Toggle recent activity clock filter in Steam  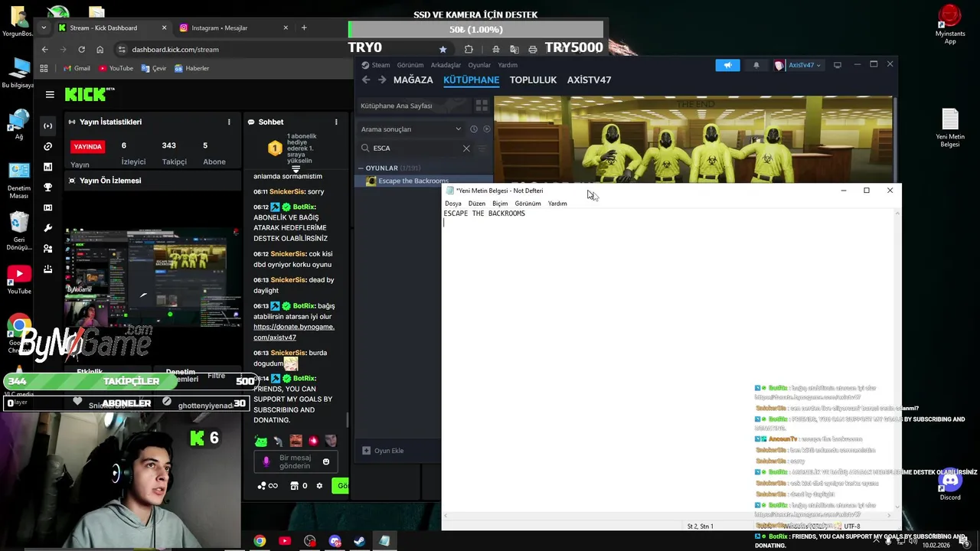click(x=474, y=129)
